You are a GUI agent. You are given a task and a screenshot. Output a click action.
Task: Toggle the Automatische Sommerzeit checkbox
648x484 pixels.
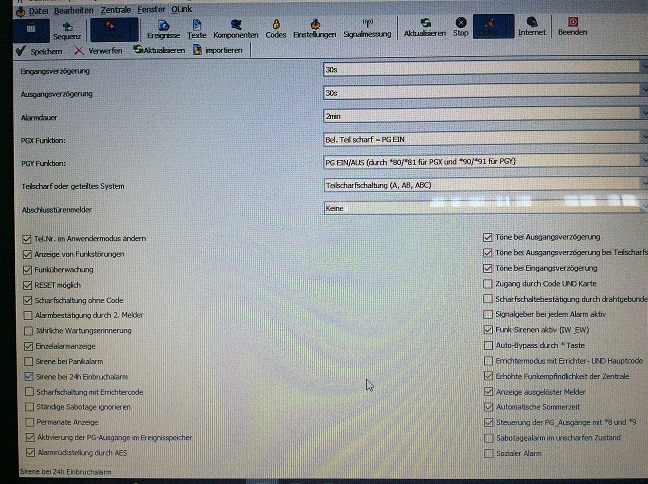tap(488, 408)
